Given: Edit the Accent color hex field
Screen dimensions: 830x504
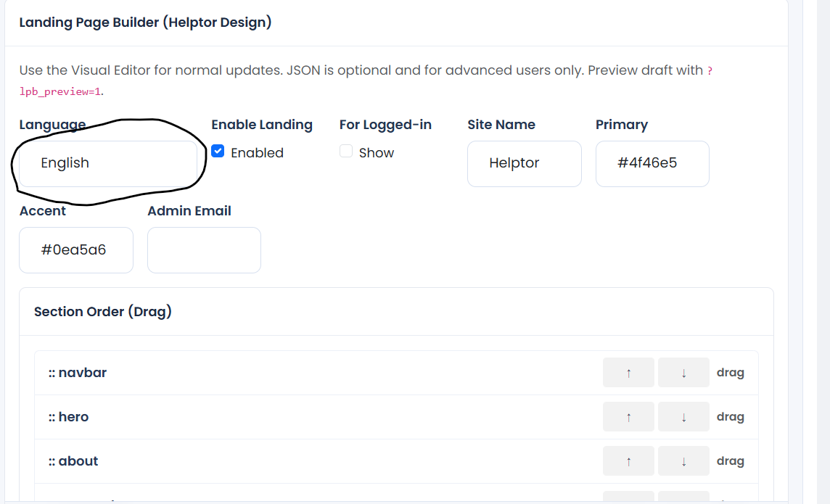Looking at the screenshot, I should [76, 250].
